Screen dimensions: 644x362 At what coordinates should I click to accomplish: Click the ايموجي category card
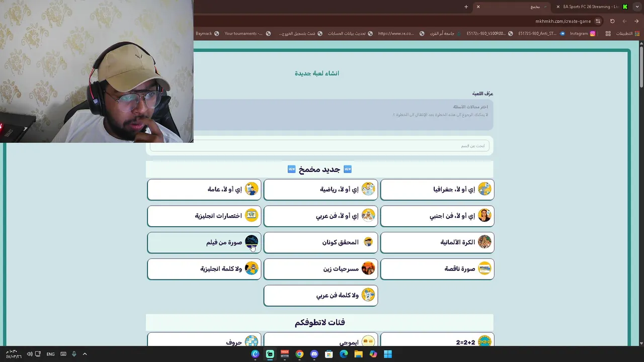pos(320,339)
